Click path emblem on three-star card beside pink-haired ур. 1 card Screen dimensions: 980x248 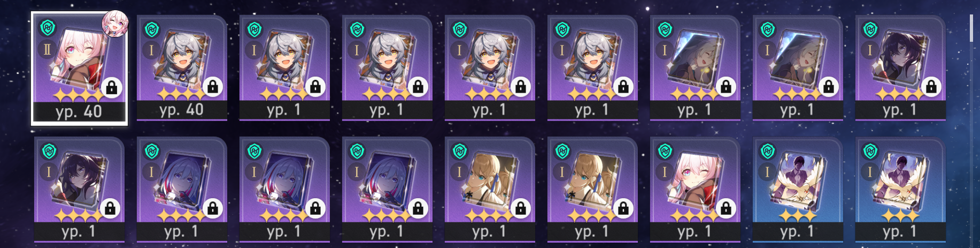768,151
